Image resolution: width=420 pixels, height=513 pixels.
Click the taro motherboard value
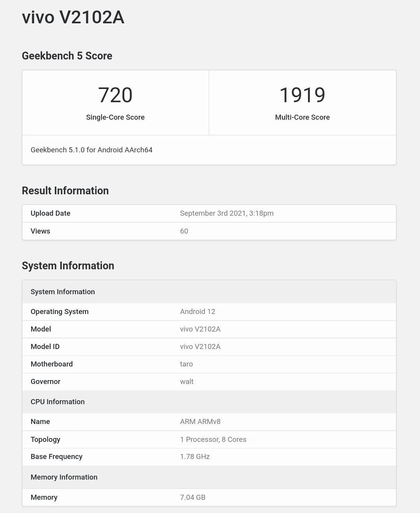click(186, 364)
